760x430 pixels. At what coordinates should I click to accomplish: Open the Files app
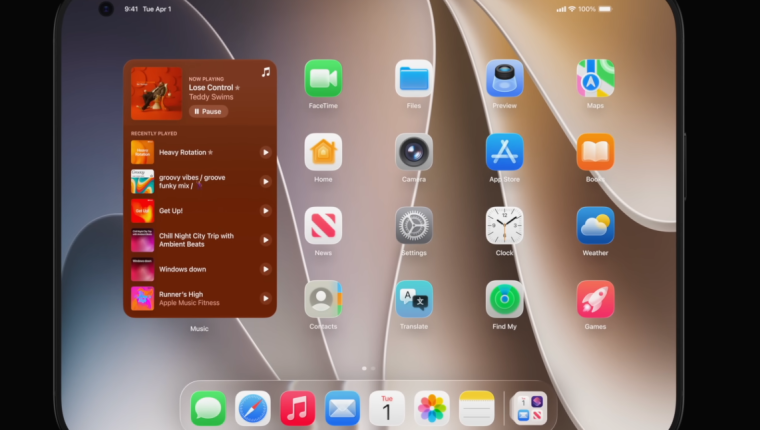[414, 79]
